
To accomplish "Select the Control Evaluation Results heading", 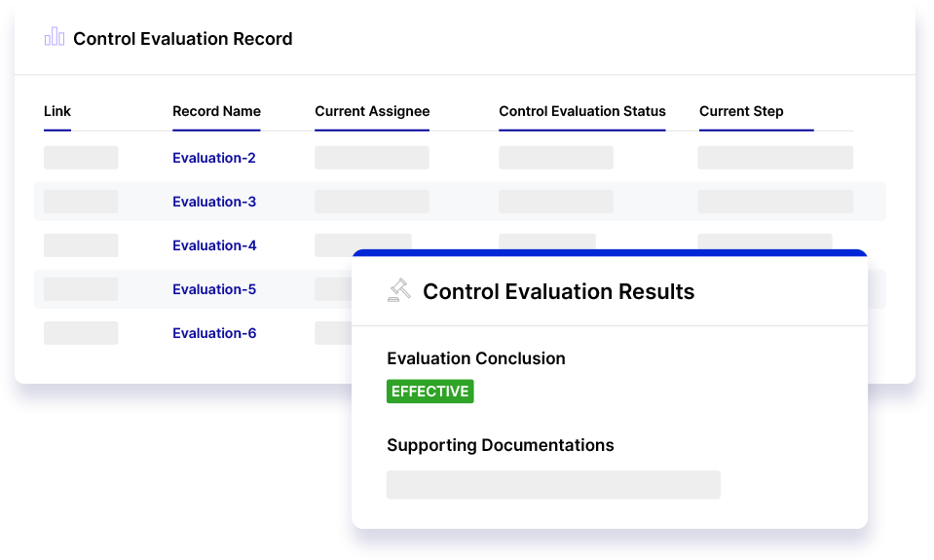I will [x=559, y=291].
